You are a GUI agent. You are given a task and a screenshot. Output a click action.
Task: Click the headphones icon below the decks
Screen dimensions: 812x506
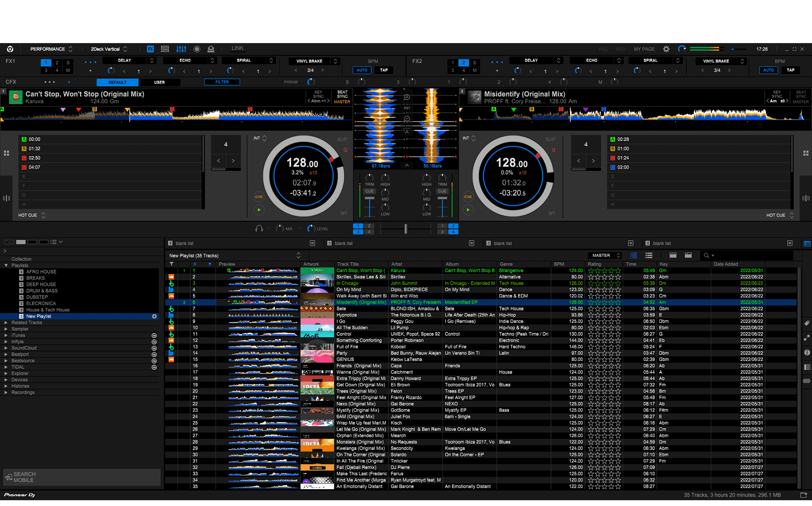point(259,229)
